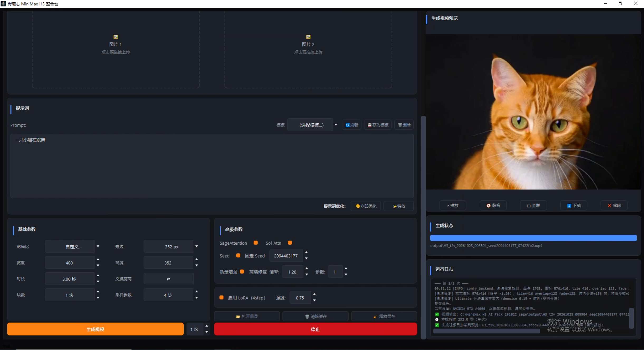The image size is (644, 350).
Task: Click 清除缓存 clear cache button
Action: (x=316, y=316)
